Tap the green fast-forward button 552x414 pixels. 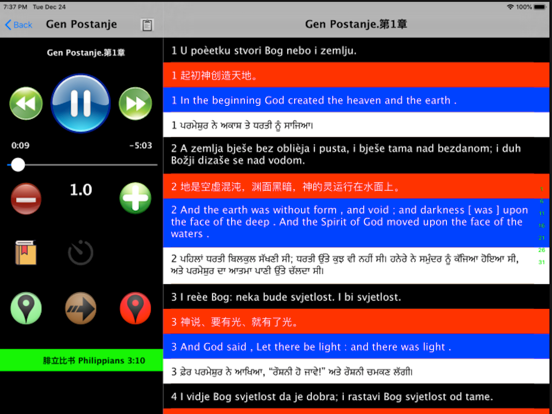136,104
